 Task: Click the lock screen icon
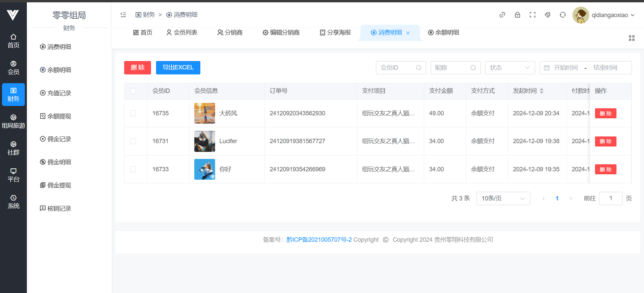[517, 15]
